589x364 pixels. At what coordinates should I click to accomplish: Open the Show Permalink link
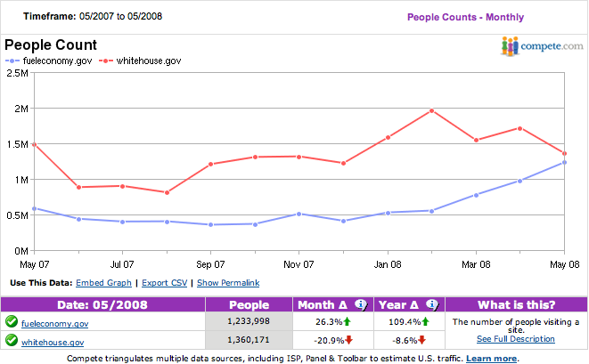pos(228,283)
